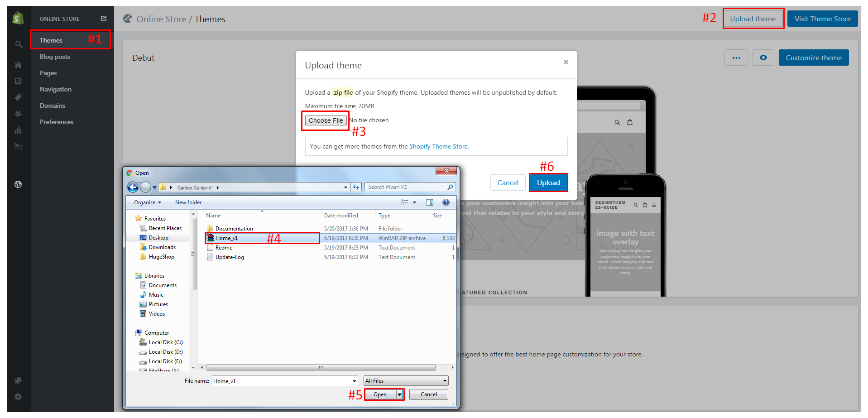Click the horizontal scrollbar in file list
The width and height of the screenshot is (868, 418).
pyautogui.click(x=321, y=367)
